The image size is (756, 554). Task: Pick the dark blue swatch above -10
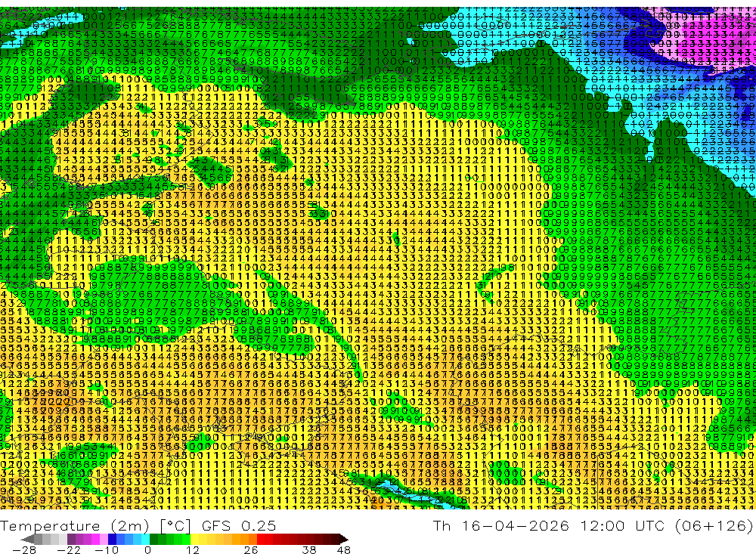point(112,539)
